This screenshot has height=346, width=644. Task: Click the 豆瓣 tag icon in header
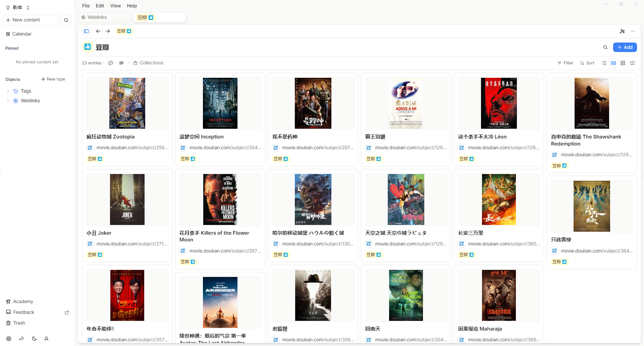[x=88, y=47]
